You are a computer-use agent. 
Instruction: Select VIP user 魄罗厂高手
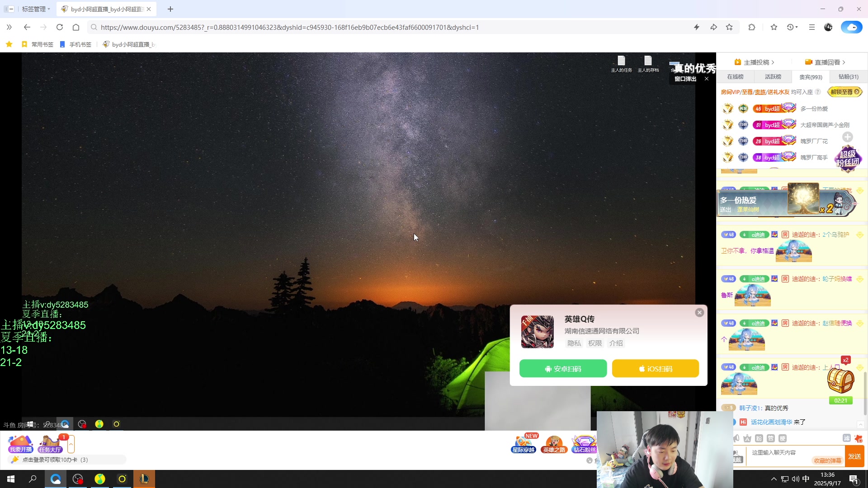[814, 158]
